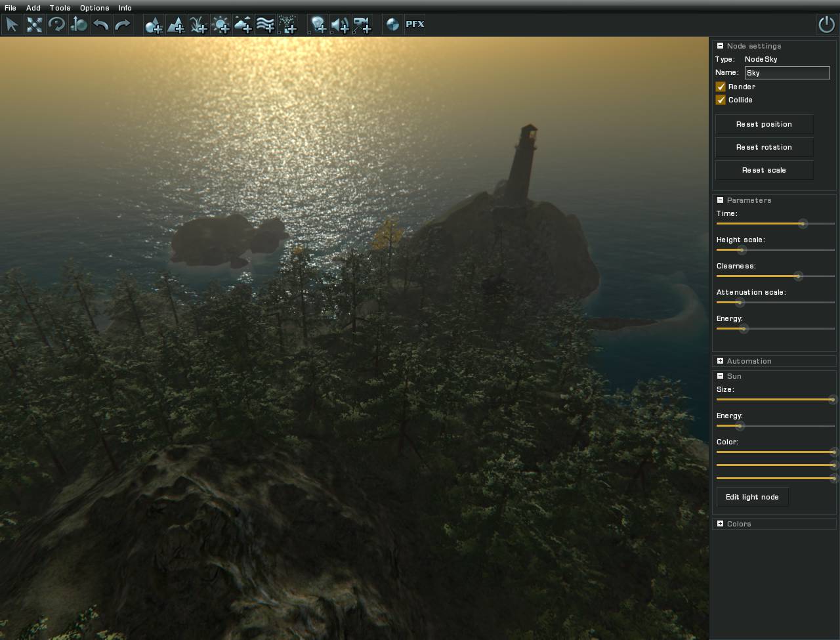Screen dimensions: 840x640
Task: Choose the rotate tool icon
Action: (56, 25)
